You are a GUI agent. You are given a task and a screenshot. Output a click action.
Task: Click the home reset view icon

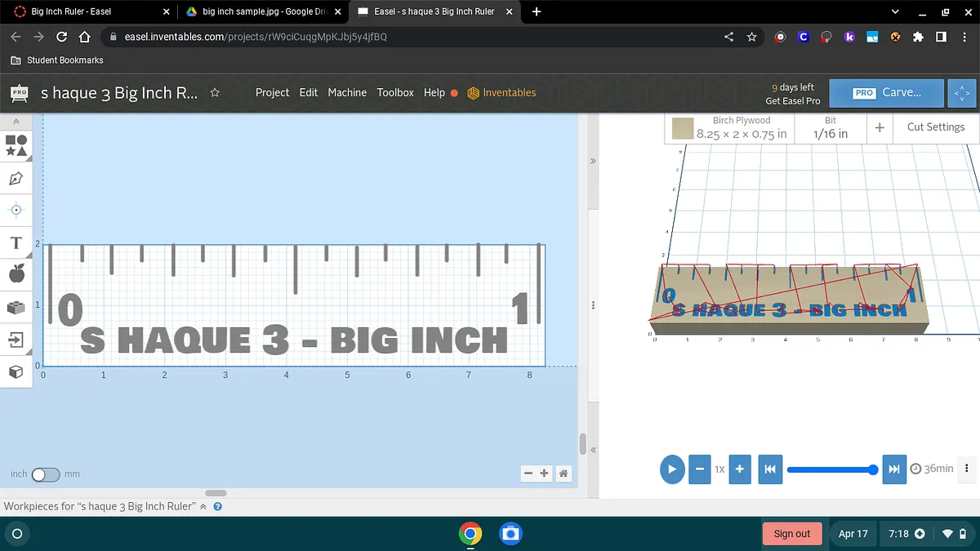tap(563, 473)
